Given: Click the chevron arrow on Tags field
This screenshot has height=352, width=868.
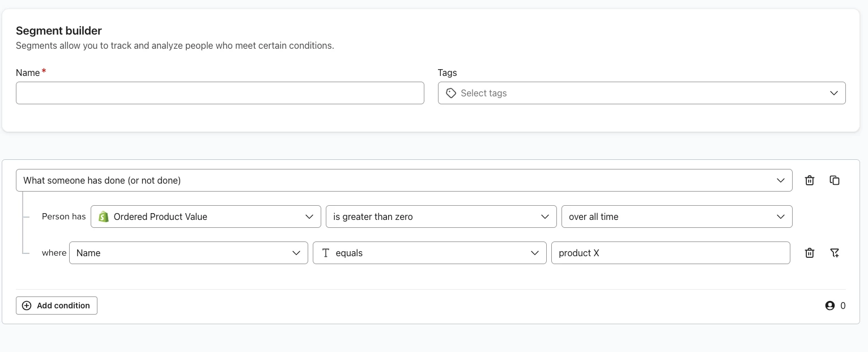Looking at the screenshot, I should (834, 93).
